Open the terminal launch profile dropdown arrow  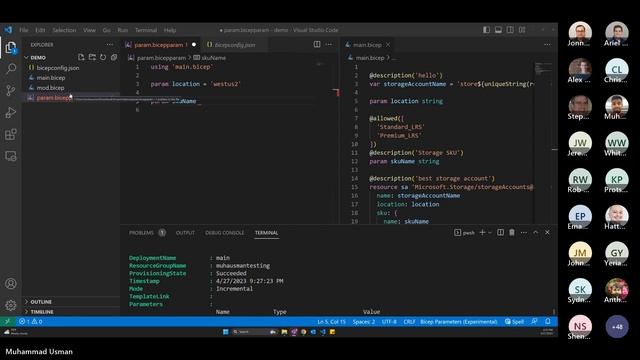pos(490,233)
